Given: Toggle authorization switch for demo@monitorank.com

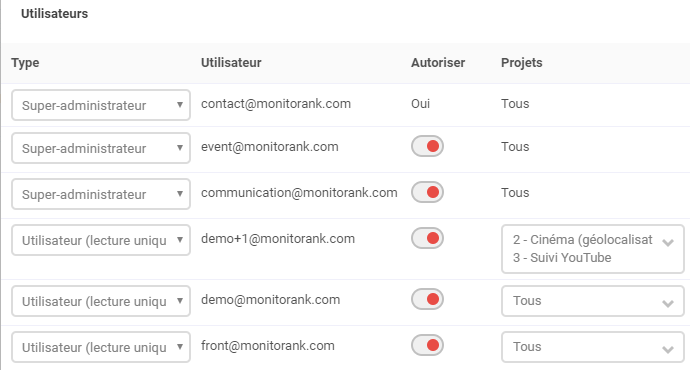Looking at the screenshot, I should [x=427, y=299].
